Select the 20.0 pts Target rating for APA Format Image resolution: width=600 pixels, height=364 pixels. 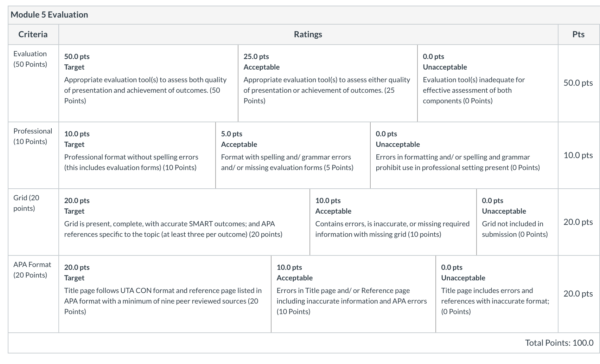(165, 294)
